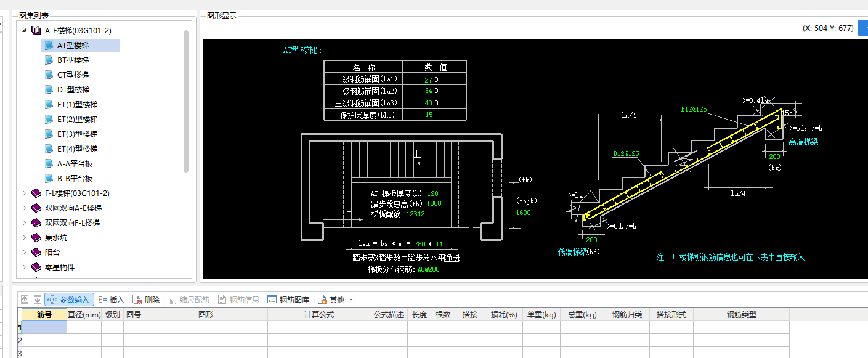
Task: Select ET(1)型楼梯 tree item
Action: (77, 104)
